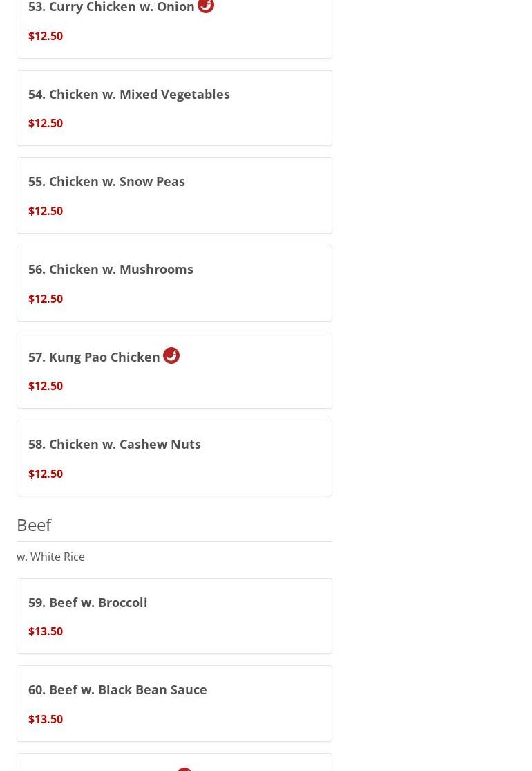Add 58. Chicken w. Cashew Nuts
Viewport: 532px width, 771px height.
tap(174, 458)
